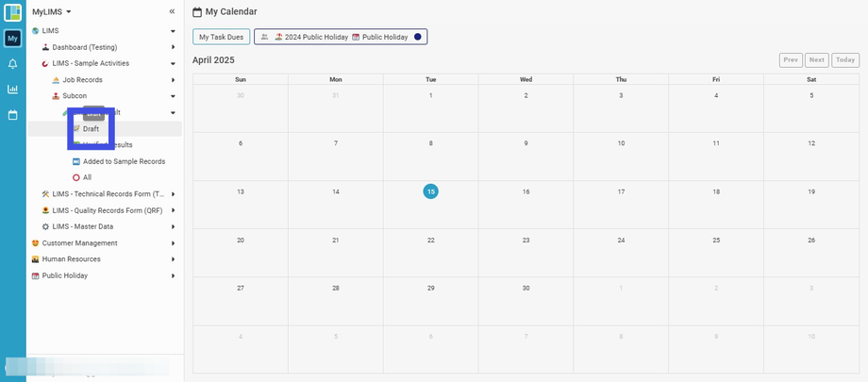Select the Job Records tree item
This screenshot has height=382, width=868.
pyautogui.click(x=82, y=80)
